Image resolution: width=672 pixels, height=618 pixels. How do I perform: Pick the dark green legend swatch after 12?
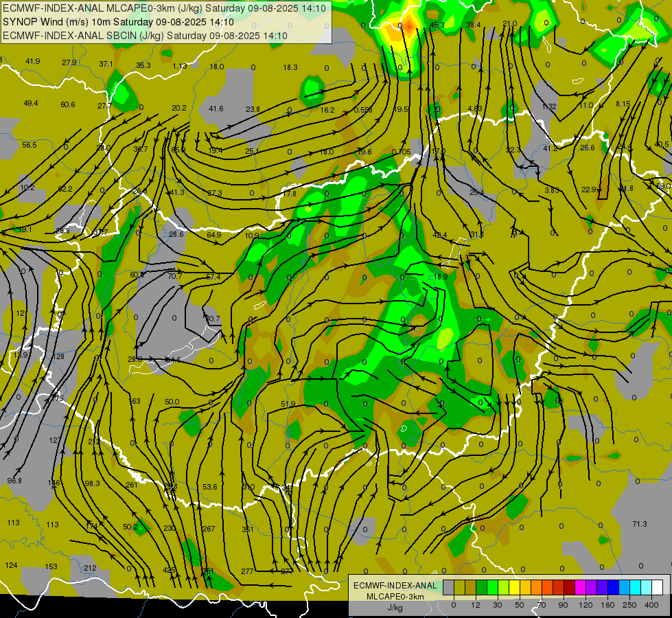pos(482,588)
